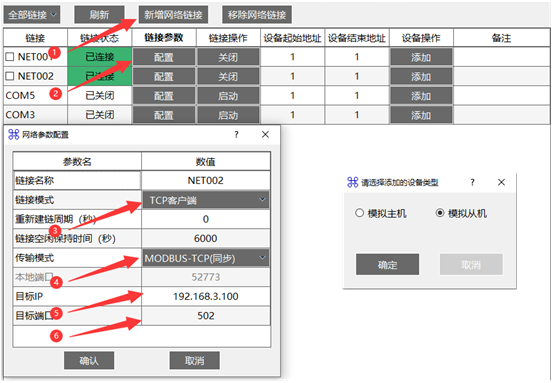Tick the NET002 checkbox
553x383 pixels.
coord(10,76)
